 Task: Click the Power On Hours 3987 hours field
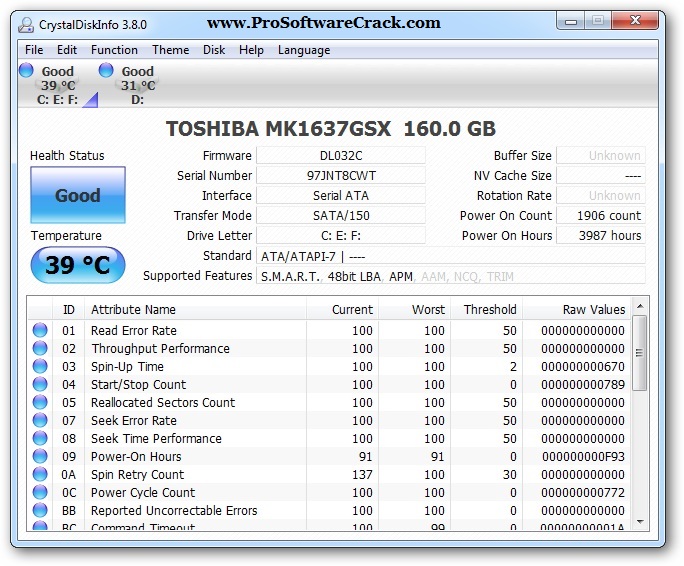point(601,236)
